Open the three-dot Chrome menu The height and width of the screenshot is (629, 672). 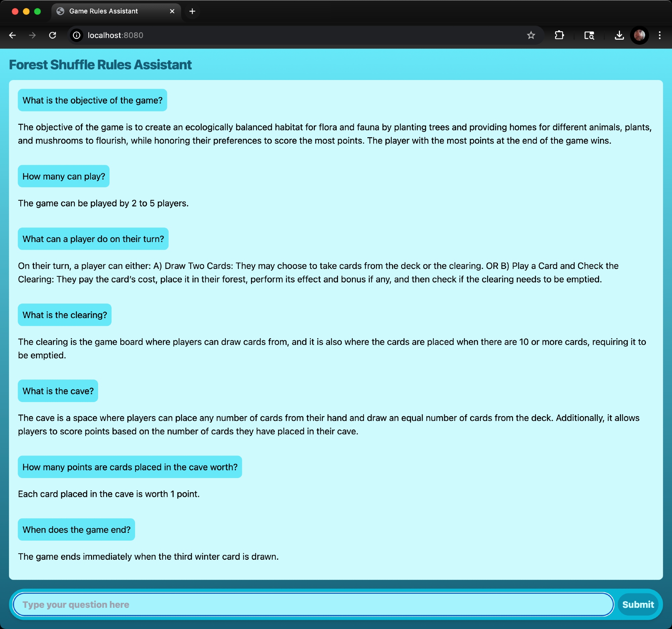point(660,35)
